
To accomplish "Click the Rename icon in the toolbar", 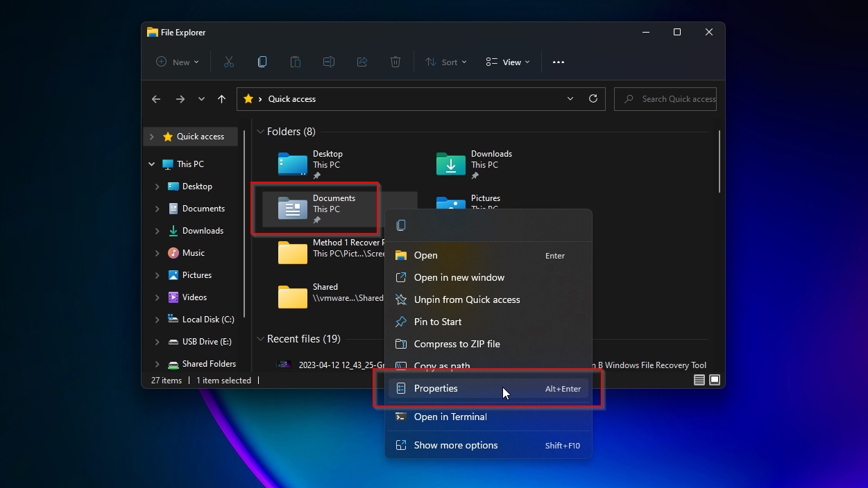I will pyautogui.click(x=328, y=62).
